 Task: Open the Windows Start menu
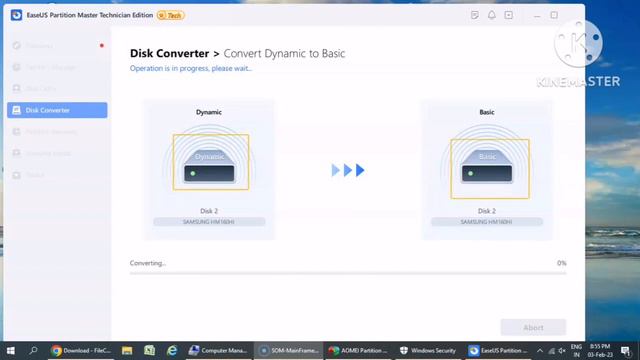(x=11, y=351)
